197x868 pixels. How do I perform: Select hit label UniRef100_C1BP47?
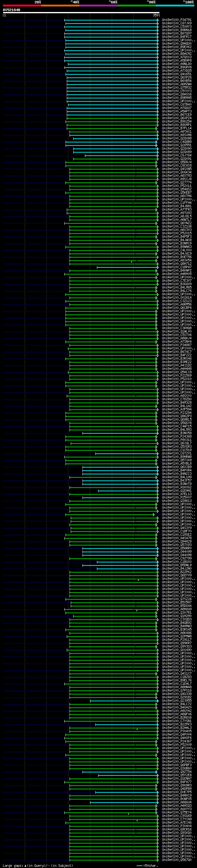pos(176,267)
